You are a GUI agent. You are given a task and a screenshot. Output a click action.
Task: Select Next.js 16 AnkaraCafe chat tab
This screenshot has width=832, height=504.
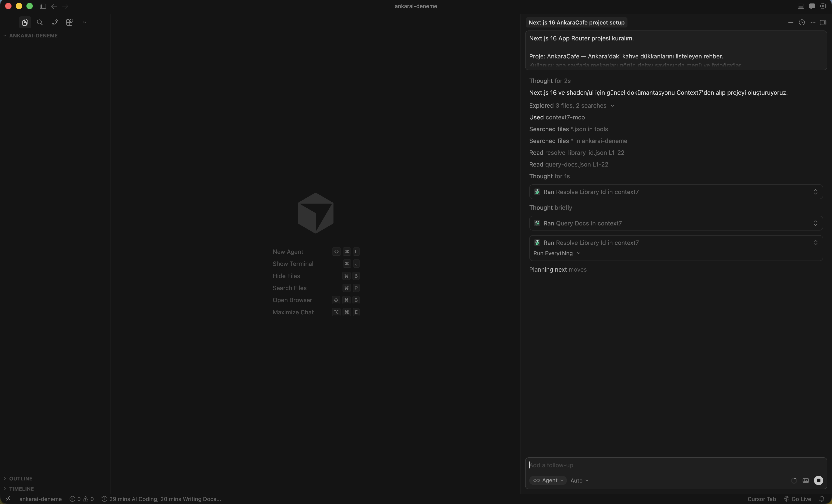pyautogui.click(x=576, y=22)
